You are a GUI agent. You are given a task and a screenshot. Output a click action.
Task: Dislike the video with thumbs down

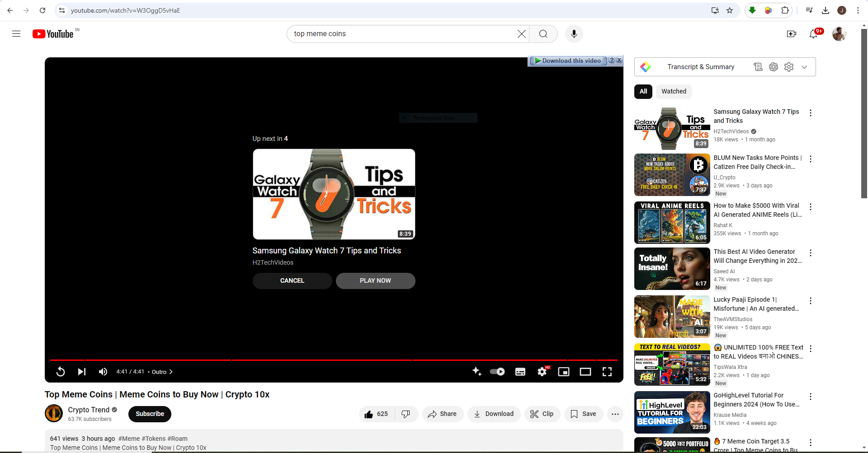(x=406, y=414)
